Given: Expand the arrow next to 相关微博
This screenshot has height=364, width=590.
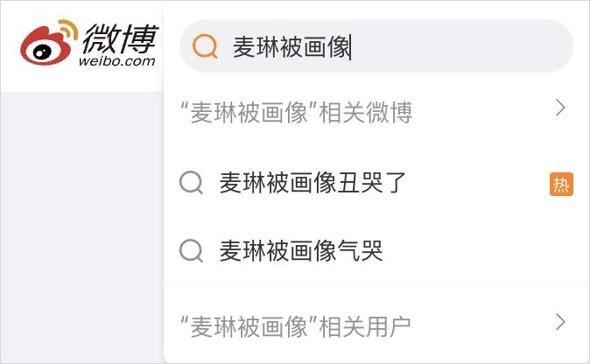Looking at the screenshot, I should (561, 108).
